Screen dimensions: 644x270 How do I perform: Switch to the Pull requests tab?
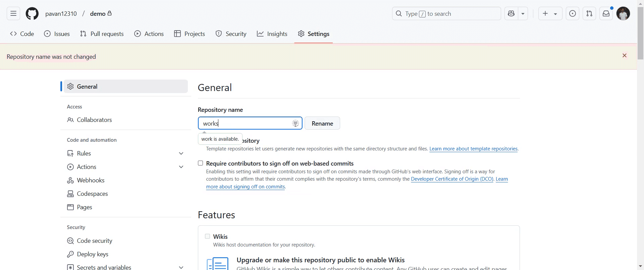coord(102,34)
